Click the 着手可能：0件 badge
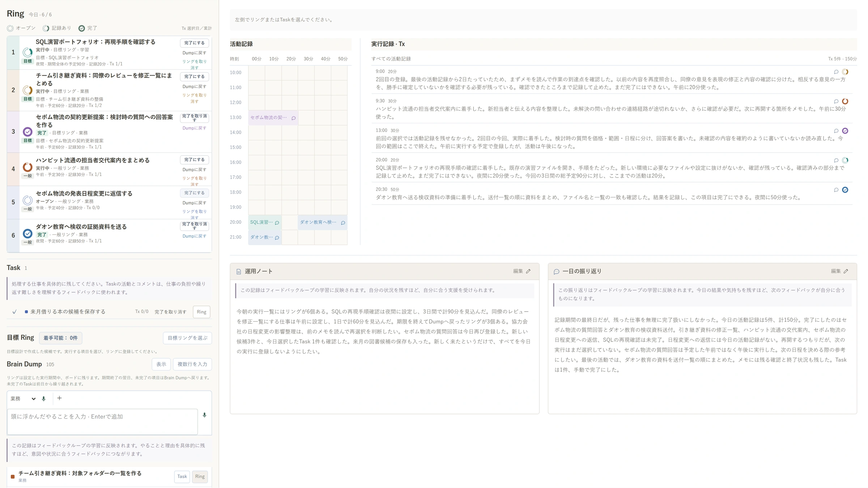Viewport: 868px width, 488px height. tap(60, 338)
